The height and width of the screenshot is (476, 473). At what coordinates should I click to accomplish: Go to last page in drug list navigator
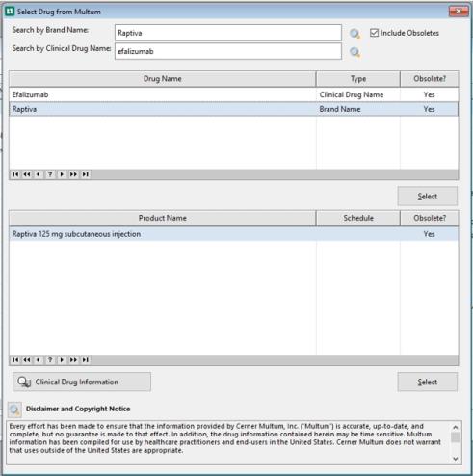point(85,174)
